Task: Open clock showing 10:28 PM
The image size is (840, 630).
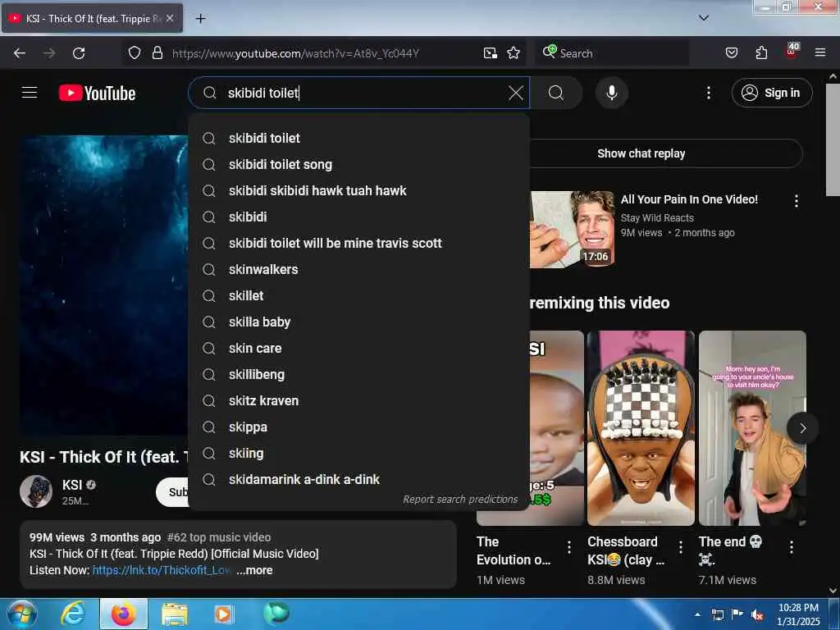Action: pyautogui.click(x=798, y=614)
